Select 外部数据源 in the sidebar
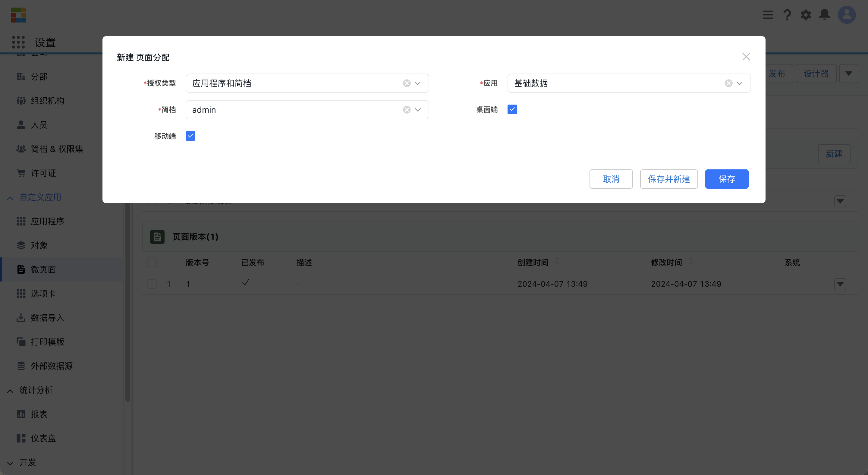868x475 pixels. 52,366
